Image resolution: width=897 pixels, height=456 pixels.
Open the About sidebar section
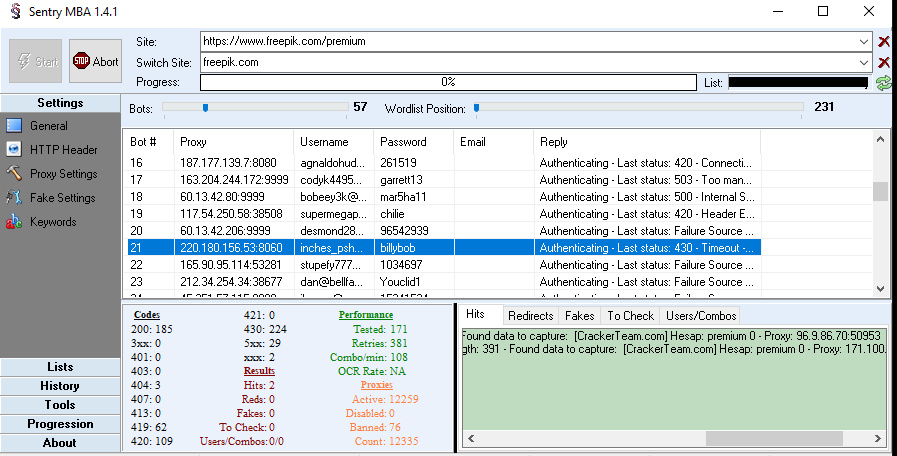60,443
